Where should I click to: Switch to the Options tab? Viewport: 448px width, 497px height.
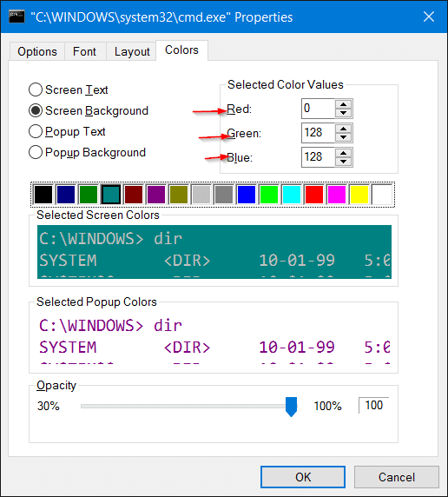coord(37,51)
